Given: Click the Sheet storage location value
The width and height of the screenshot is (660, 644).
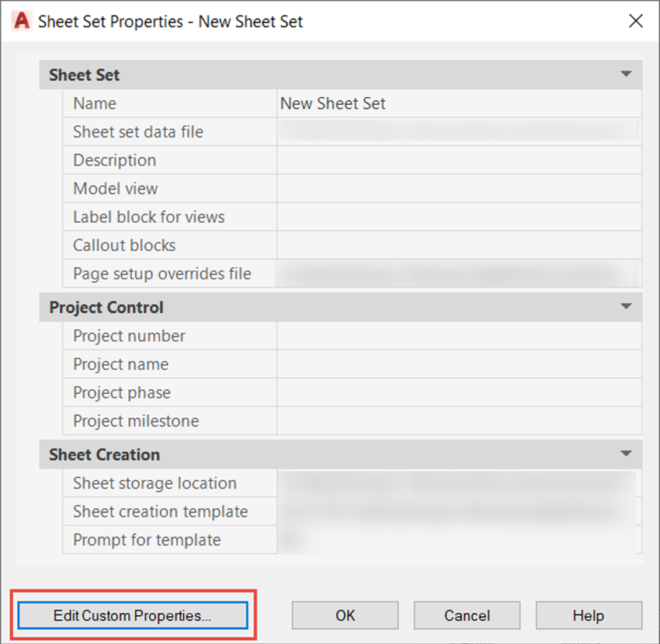Looking at the screenshot, I should pyautogui.click(x=458, y=483).
